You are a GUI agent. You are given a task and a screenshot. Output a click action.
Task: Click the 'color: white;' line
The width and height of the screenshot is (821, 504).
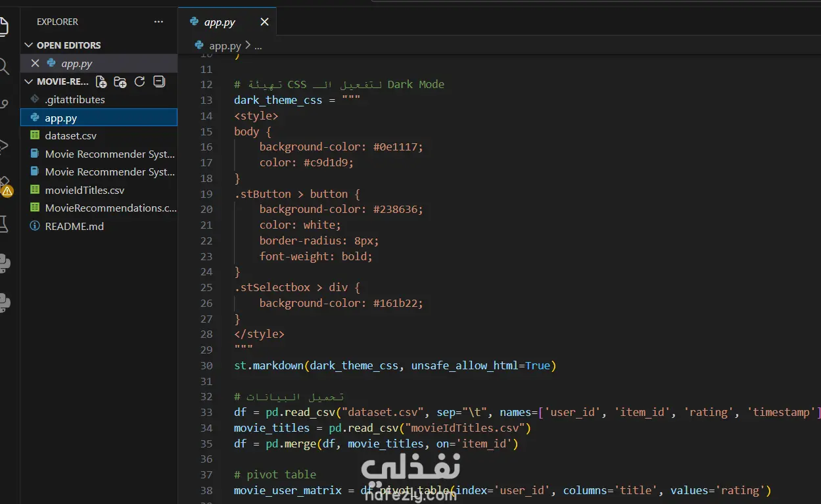point(300,225)
